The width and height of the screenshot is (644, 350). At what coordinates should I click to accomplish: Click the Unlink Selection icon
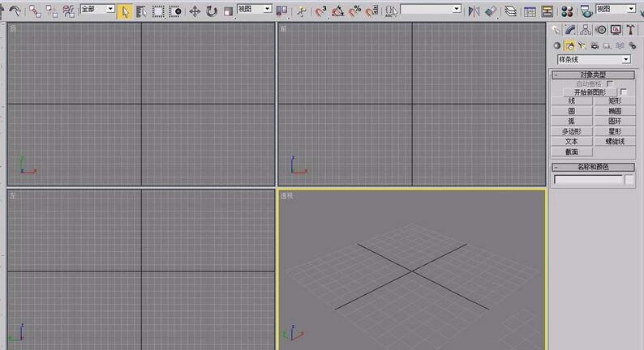click(x=52, y=11)
